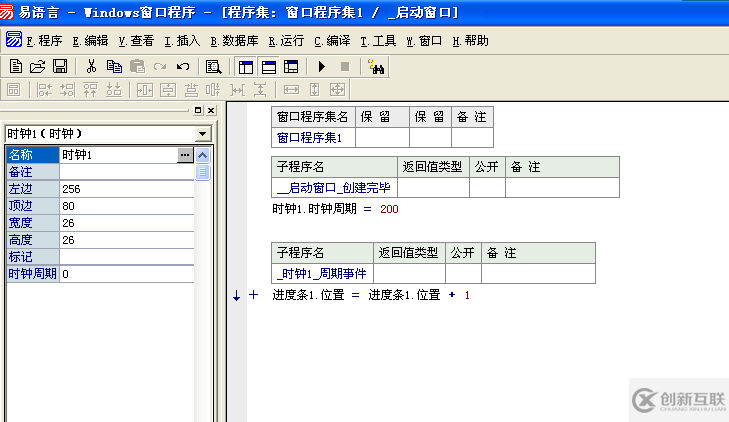
Task: Click the redo arrow icon
Action: click(x=160, y=66)
